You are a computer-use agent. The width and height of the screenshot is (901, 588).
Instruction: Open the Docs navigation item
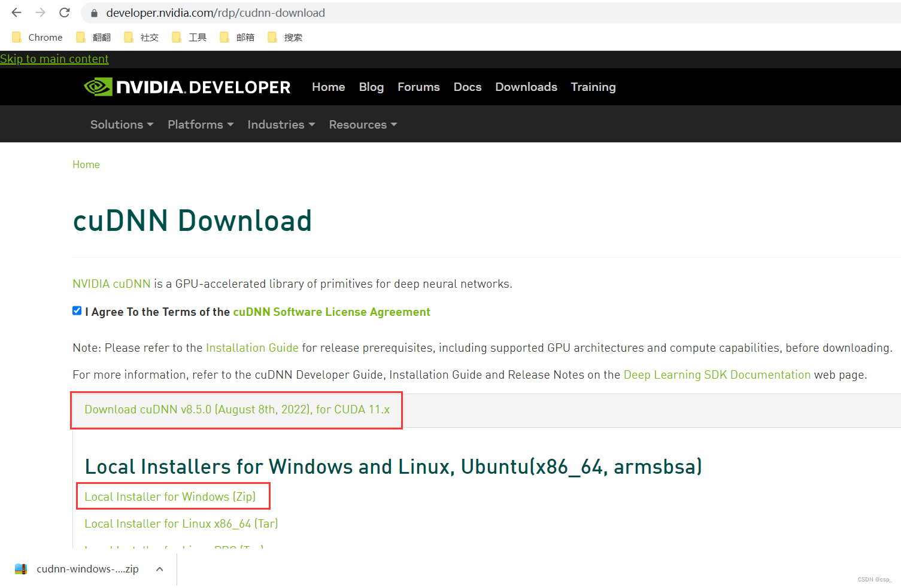click(468, 87)
